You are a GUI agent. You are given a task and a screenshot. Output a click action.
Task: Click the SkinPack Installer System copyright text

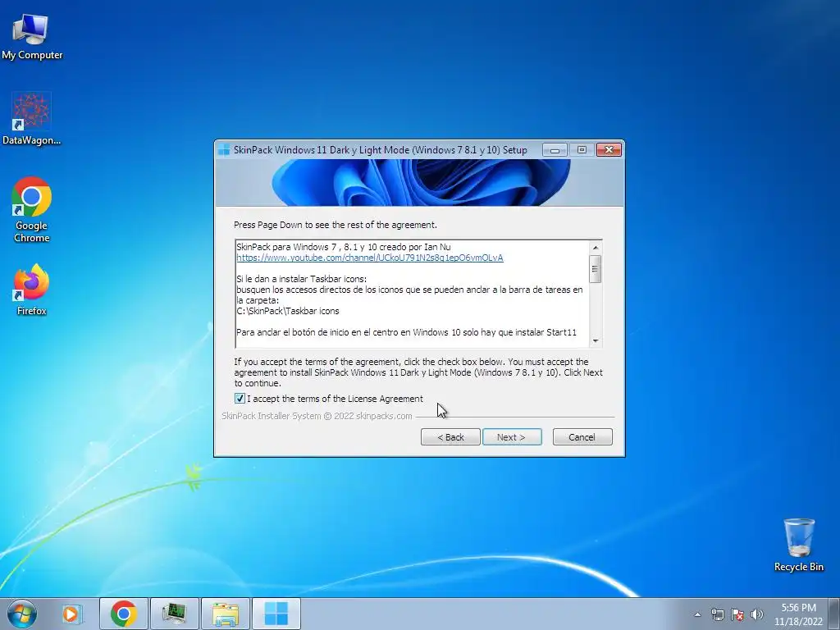(317, 416)
